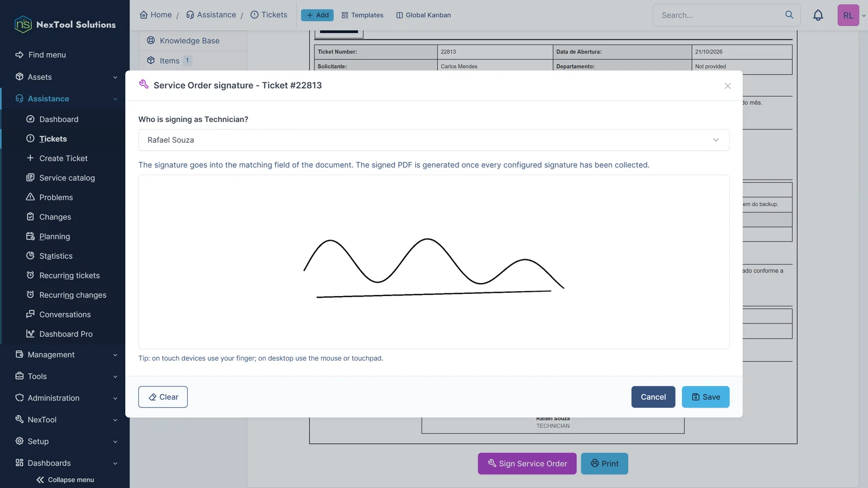Click the search magnifier icon

(789, 15)
